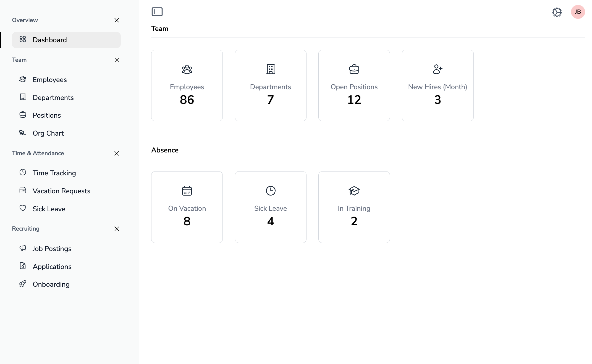
Task: Click the On Vacation absence card
Action: pyautogui.click(x=187, y=207)
